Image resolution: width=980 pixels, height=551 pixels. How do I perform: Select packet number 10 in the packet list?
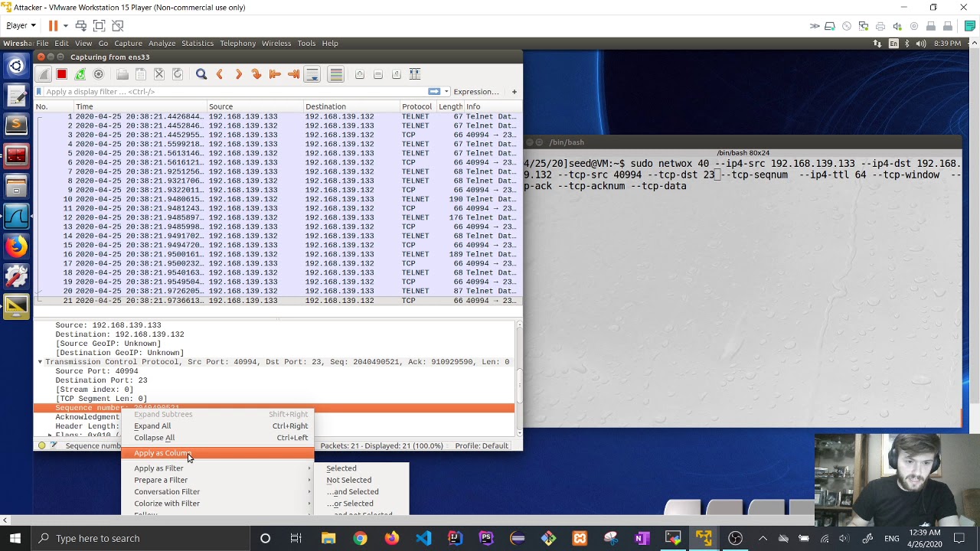pos(278,199)
